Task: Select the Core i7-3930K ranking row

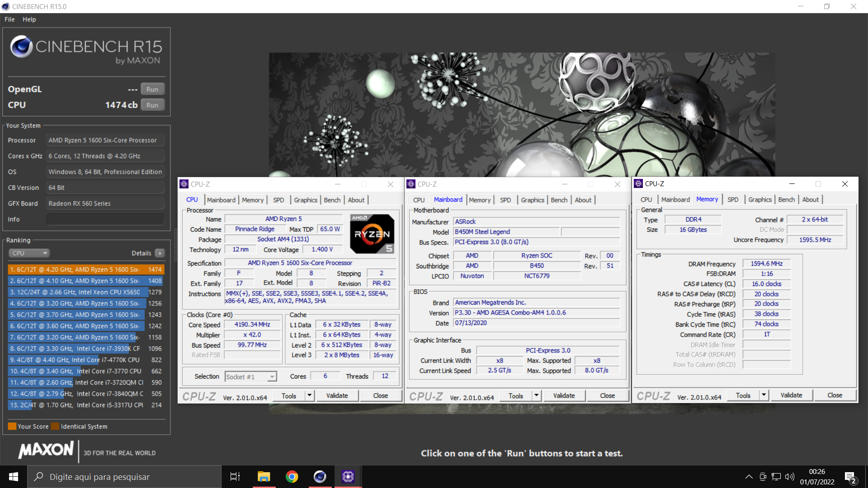Action: coord(86,348)
